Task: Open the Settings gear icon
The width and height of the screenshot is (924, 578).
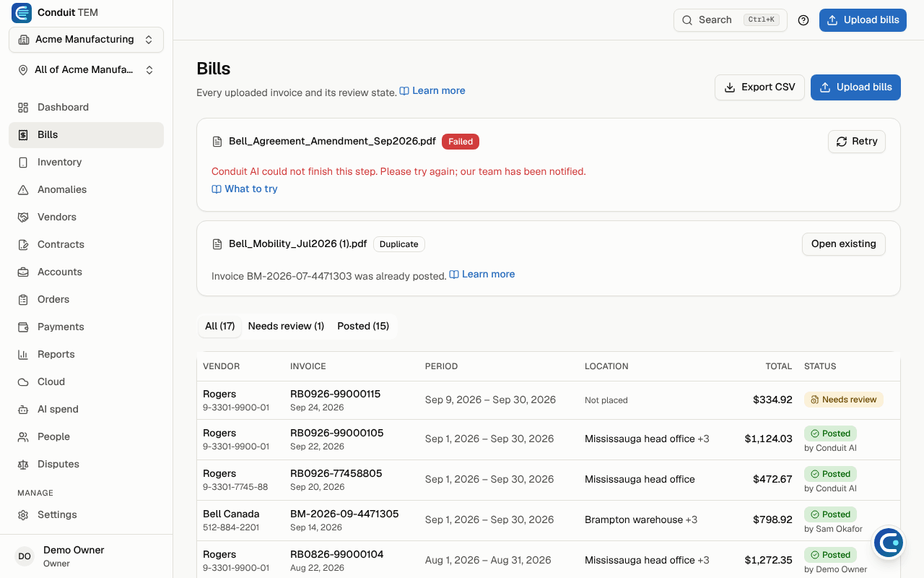Action: pos(23,514)
